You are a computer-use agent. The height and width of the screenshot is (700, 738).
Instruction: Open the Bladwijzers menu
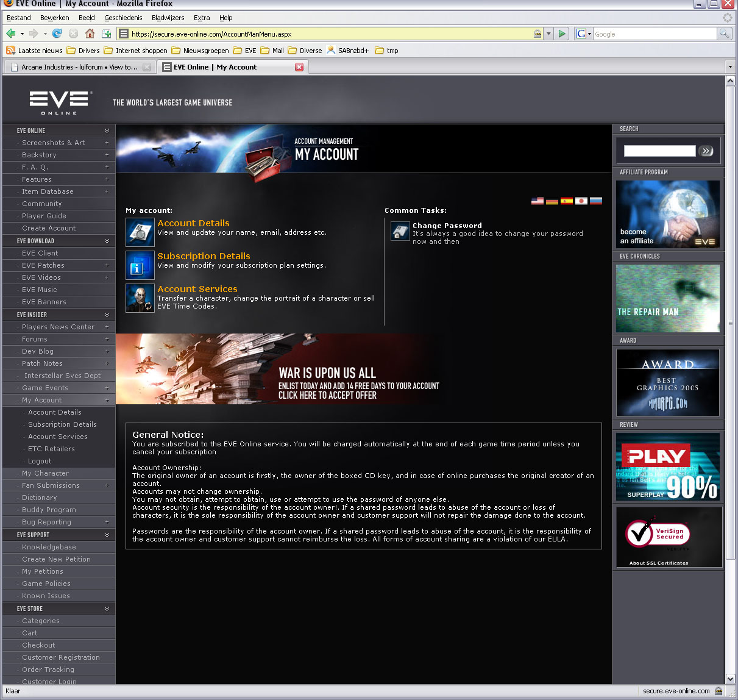point(168,18)
